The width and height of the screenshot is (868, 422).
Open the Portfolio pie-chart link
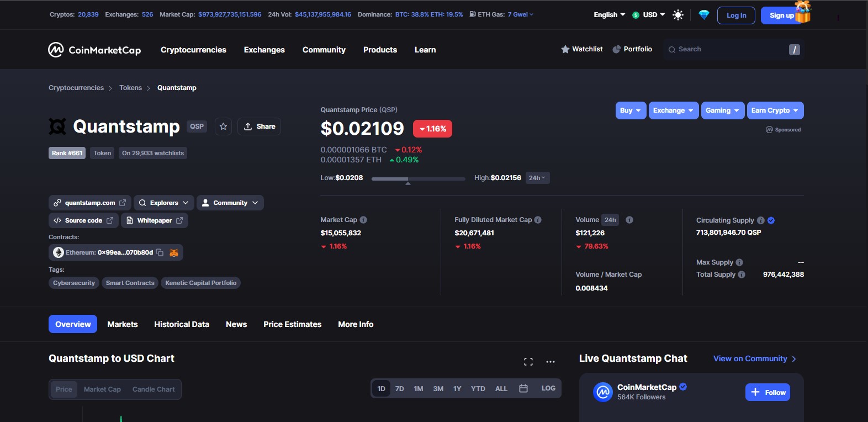pyautogui.click(x=632, y=49)
